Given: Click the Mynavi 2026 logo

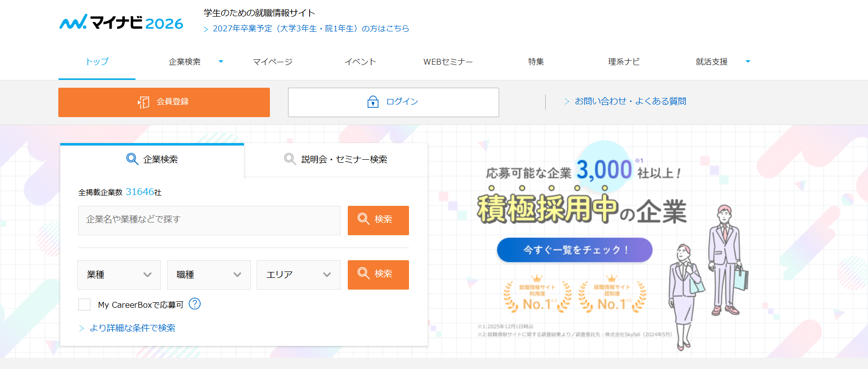Looking at the screenshot, I should click(x=121, y=22).
